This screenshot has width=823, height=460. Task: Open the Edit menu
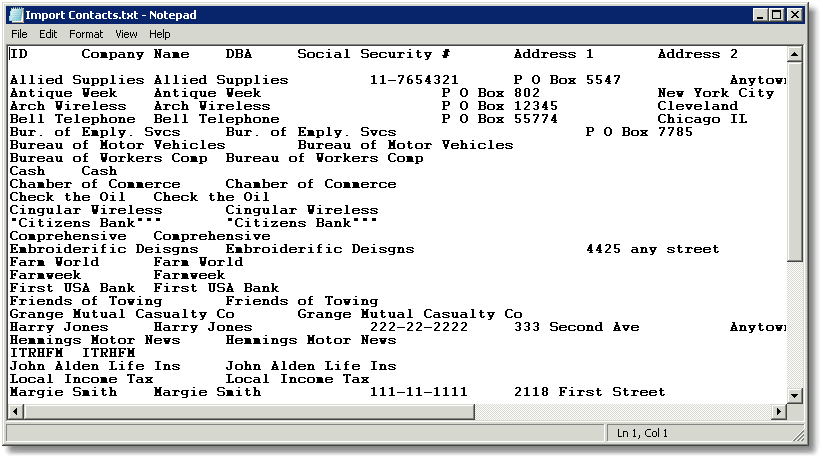click(x=48, y=34)
